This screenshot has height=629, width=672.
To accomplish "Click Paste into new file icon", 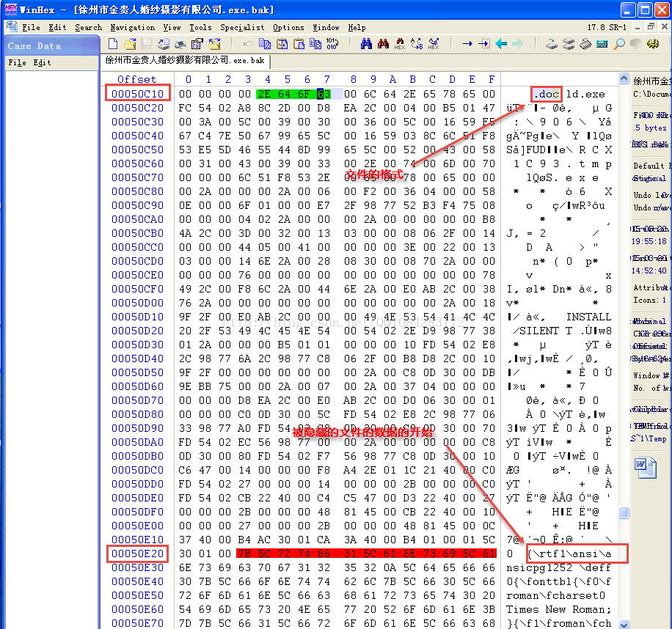I will coord(315,44).
